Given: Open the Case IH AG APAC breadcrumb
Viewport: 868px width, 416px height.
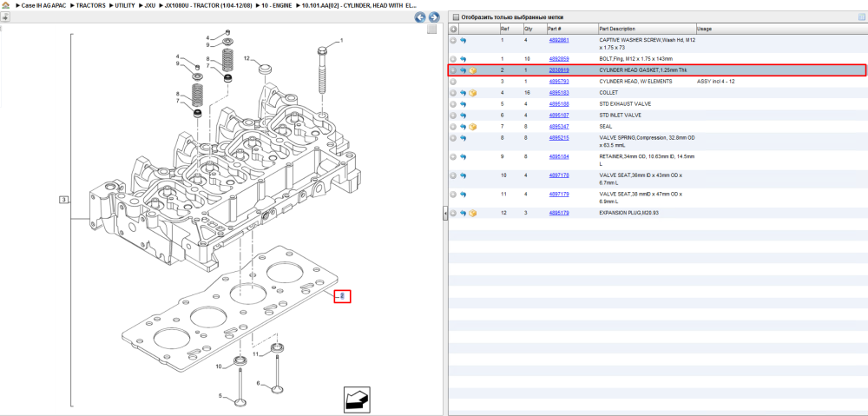Looking at the screenshot, I should click(43, 5).
